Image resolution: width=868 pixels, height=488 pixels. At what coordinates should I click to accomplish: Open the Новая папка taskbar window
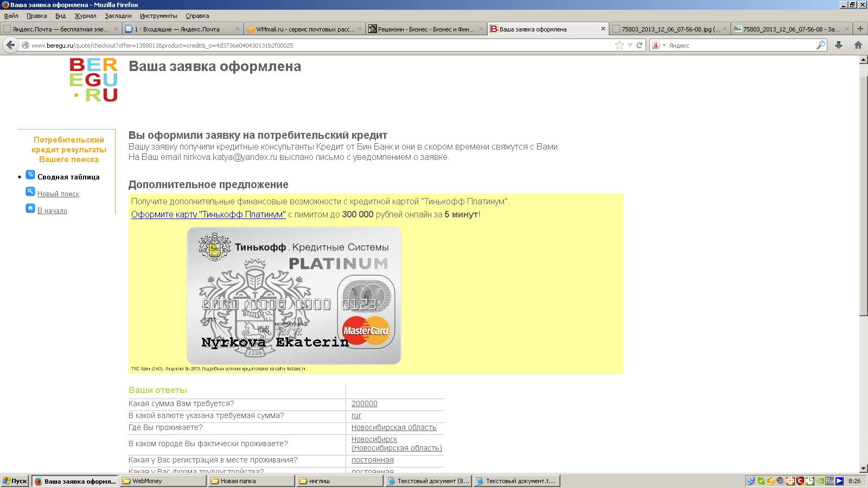(251, 481)
